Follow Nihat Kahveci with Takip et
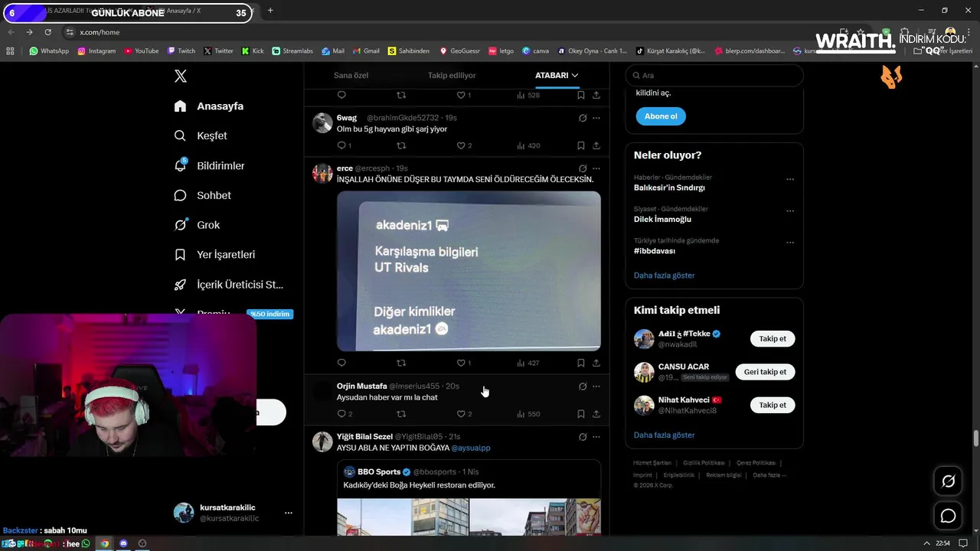The width and height of the screenshot is (980, 551). coord(773,405)
